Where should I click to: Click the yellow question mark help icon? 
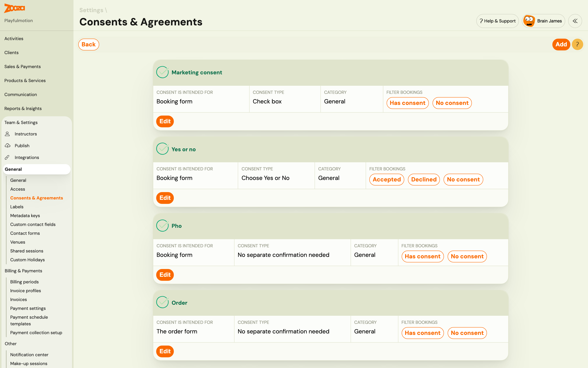577,45
